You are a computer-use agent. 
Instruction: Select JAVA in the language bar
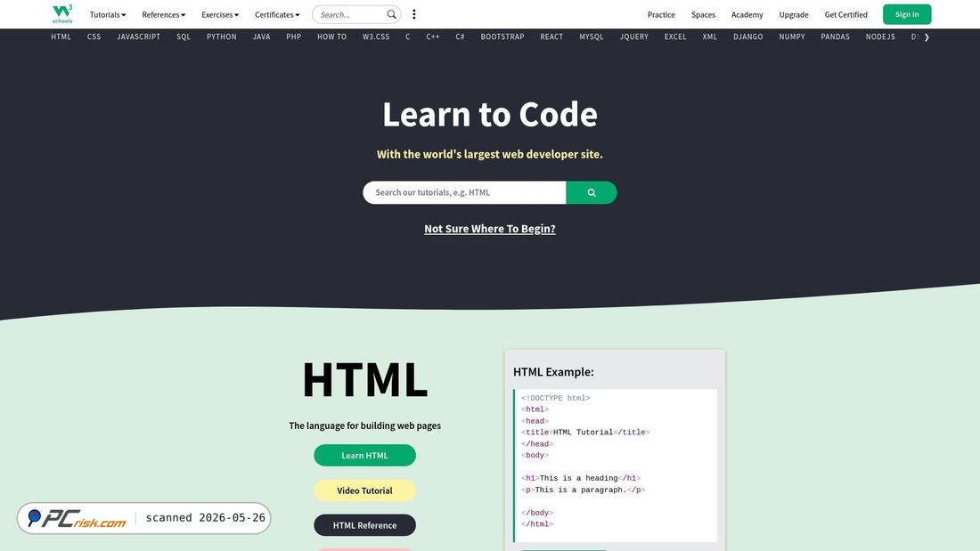click(x=261, y=36)
